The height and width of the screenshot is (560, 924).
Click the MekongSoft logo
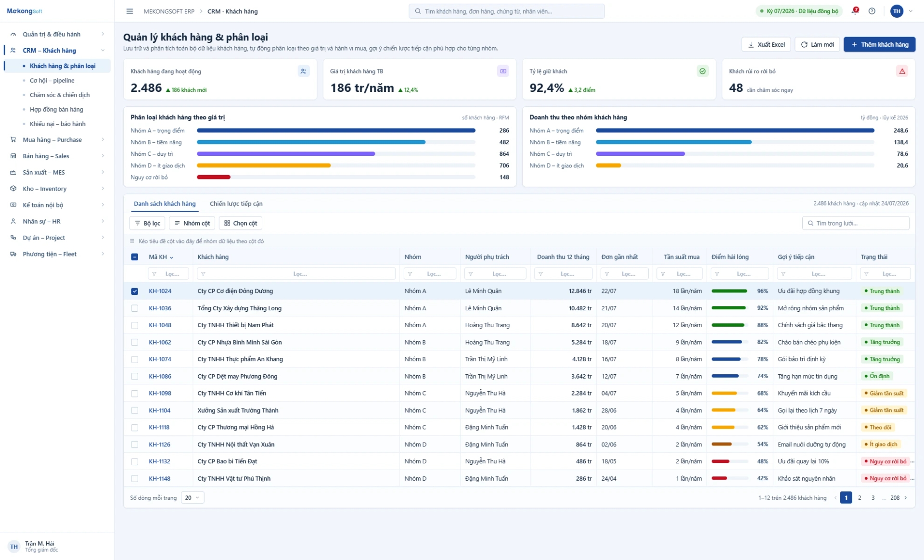coord(25,11)
